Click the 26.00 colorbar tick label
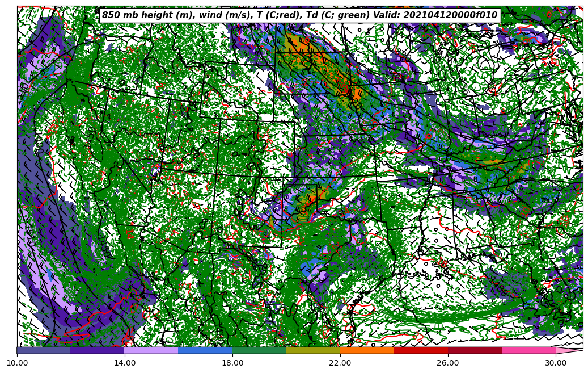This screenshot has width=588, height=373. click(448, 363)
